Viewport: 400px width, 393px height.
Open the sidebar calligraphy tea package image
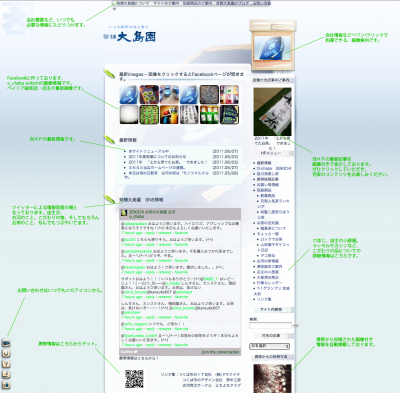(272, 112)
